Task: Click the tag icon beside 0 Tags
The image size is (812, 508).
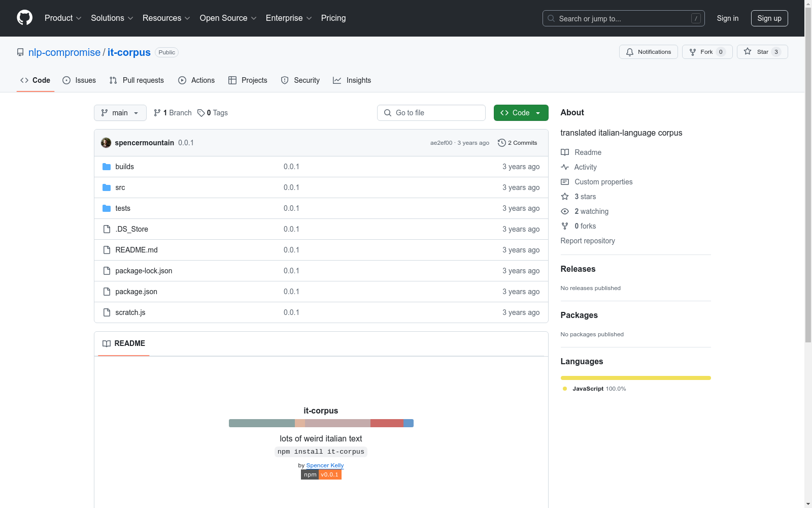Action: [x=201, y=113]
